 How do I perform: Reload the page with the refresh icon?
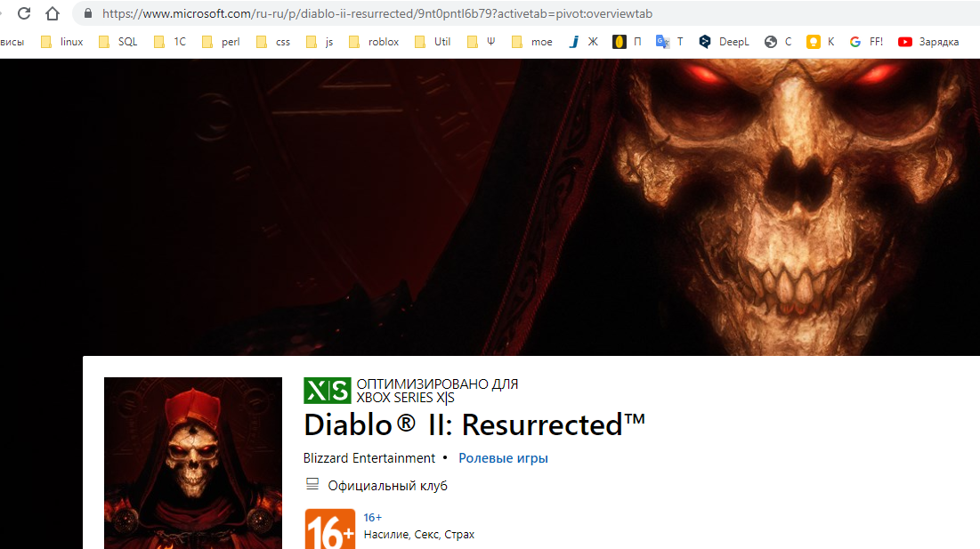(x=24, y=13)
